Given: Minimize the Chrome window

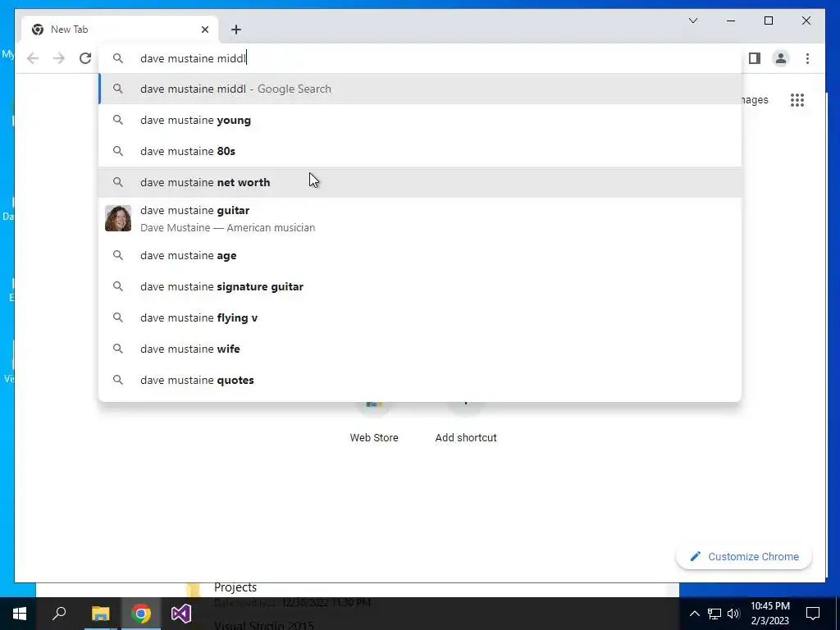Looking at the screenshot, I should pos(731,21).
